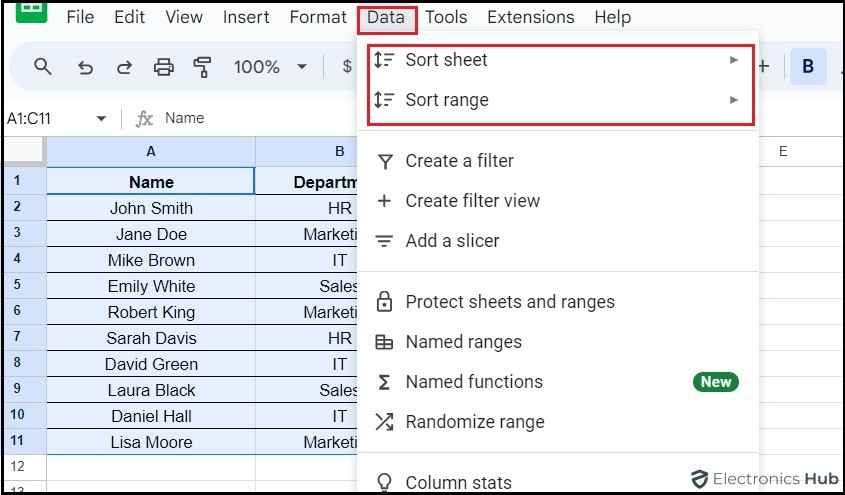The width and height of the screenshot is (845, 495).
Task: Open the name box dropdown arrow
Action: click(x=101, y=118)
